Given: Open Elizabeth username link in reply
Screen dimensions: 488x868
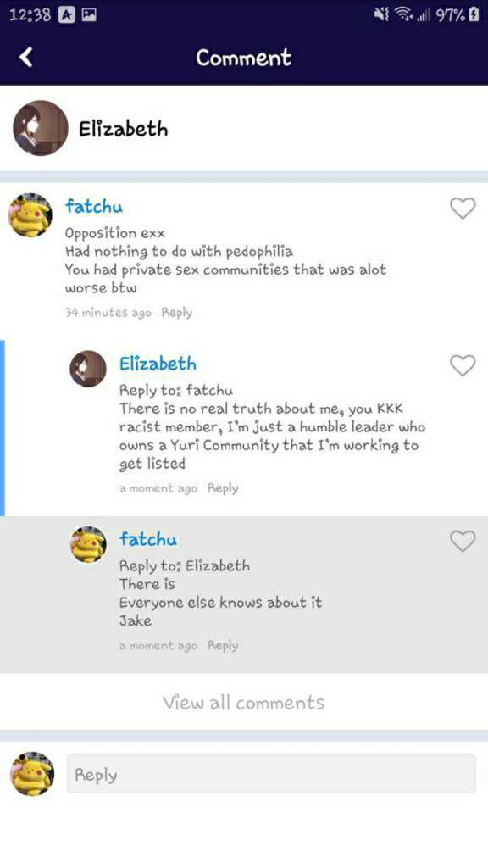Looking at the screenshot, I should tap(158, 364).
